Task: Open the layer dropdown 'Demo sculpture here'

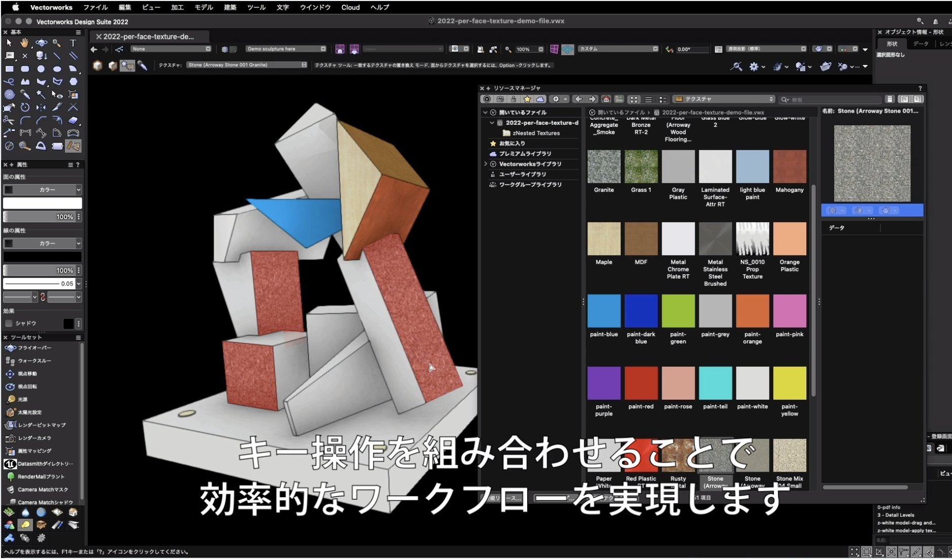Action: 286,49
